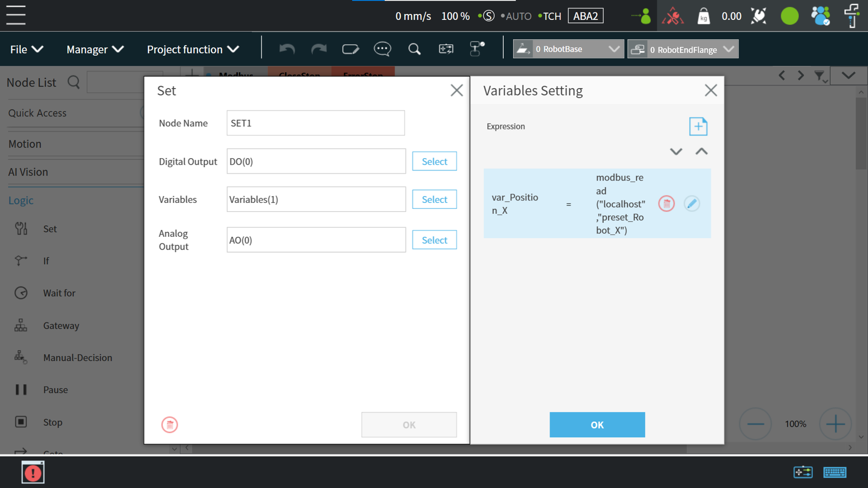The image size is (868, 488).
Task: Confirm Variables Setting with OK button
Action: [x=597, y=425]
